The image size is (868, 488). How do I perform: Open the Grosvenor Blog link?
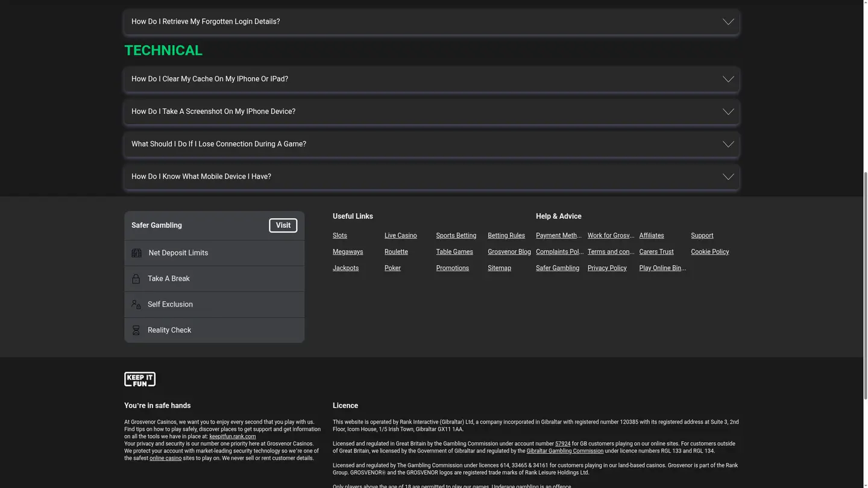pos(509,252)
